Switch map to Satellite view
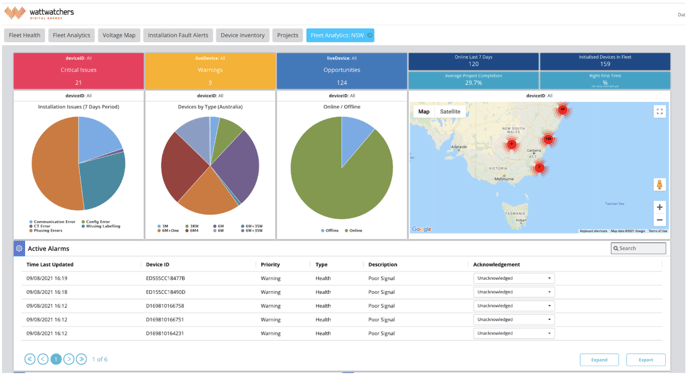The width and height of the screenshot is (688, 375). tap(450, 111)
